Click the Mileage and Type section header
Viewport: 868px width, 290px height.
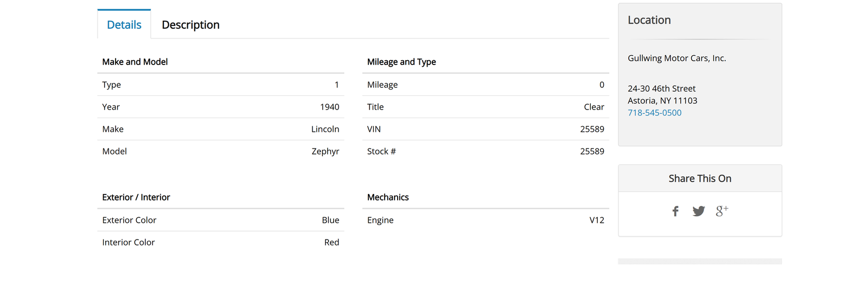401,62
